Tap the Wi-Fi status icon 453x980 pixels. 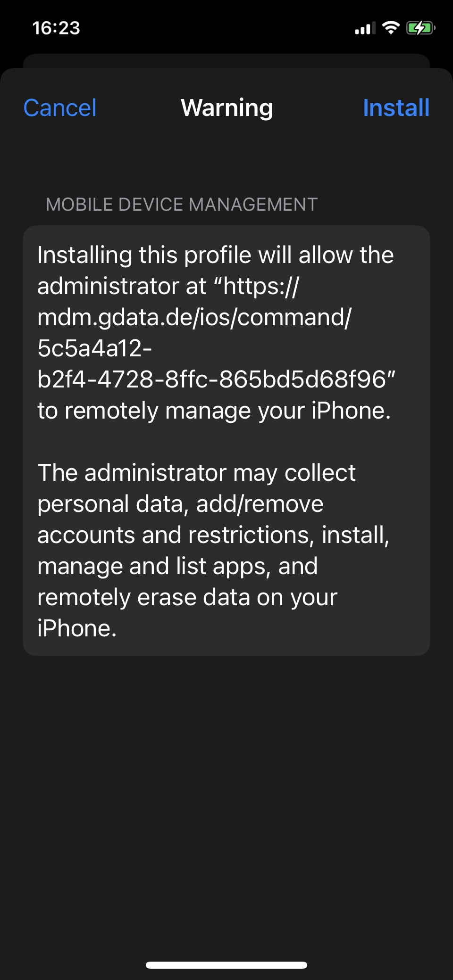click(391, 28)
